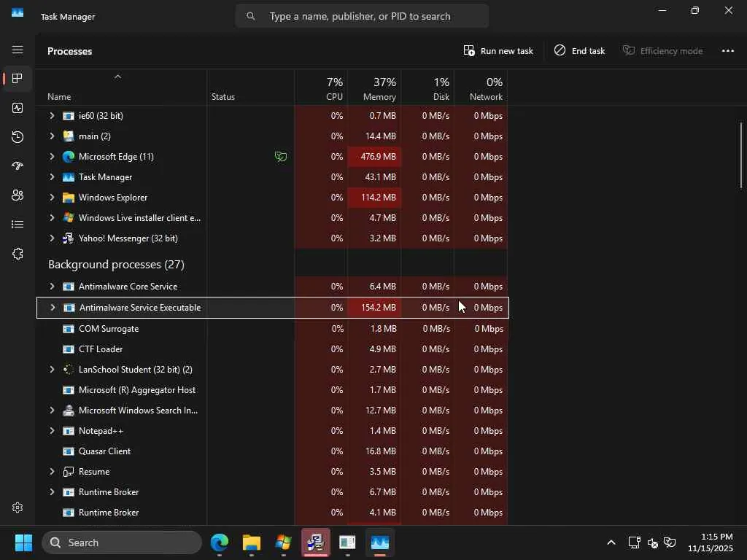Click the 114.2 MB memory cell
The width and height of the screenshot is (747, 560).
(374, 198)
